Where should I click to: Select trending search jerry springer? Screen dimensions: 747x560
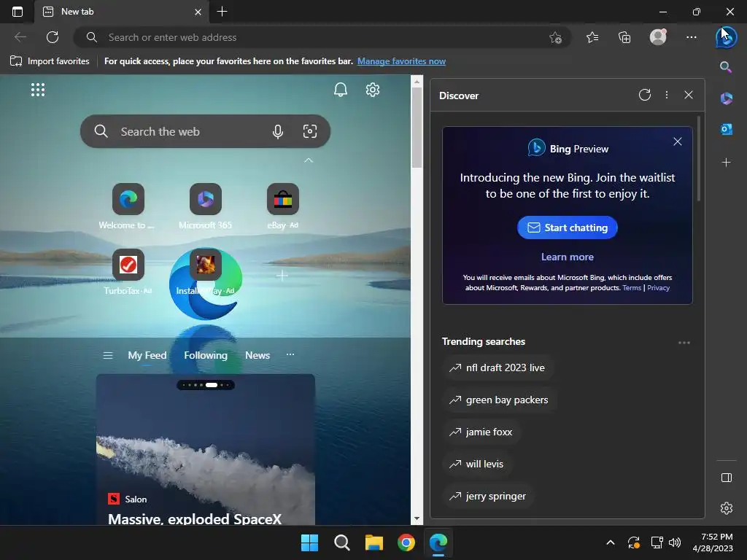click(488, 496)
